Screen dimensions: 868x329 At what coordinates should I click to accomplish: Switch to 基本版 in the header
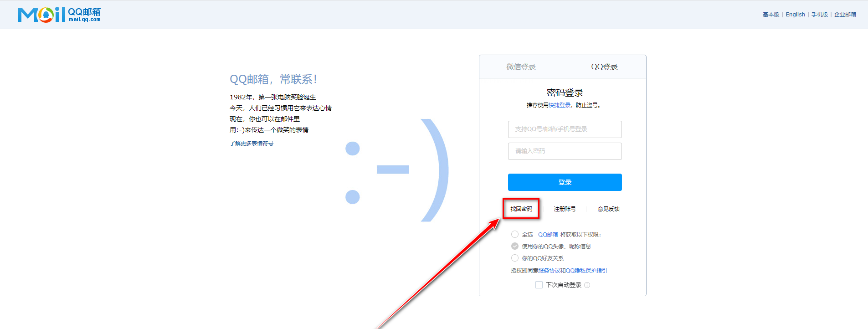click(x=771, y=15)
